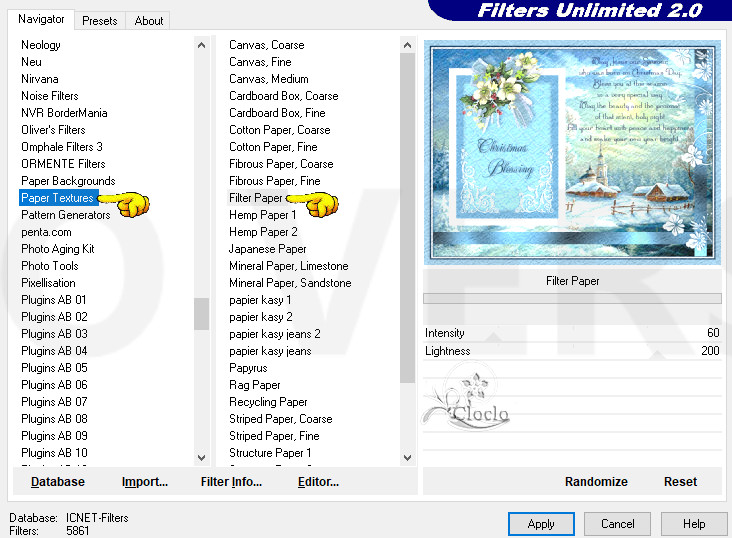Select NVR BorderMania category
This screenshot has height=538, width=732.
[x=64, y=113]
